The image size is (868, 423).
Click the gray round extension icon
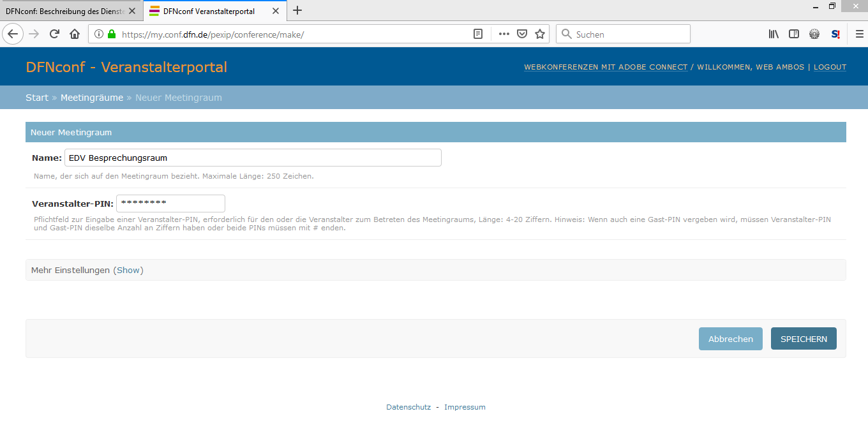[x=814, y=34]
